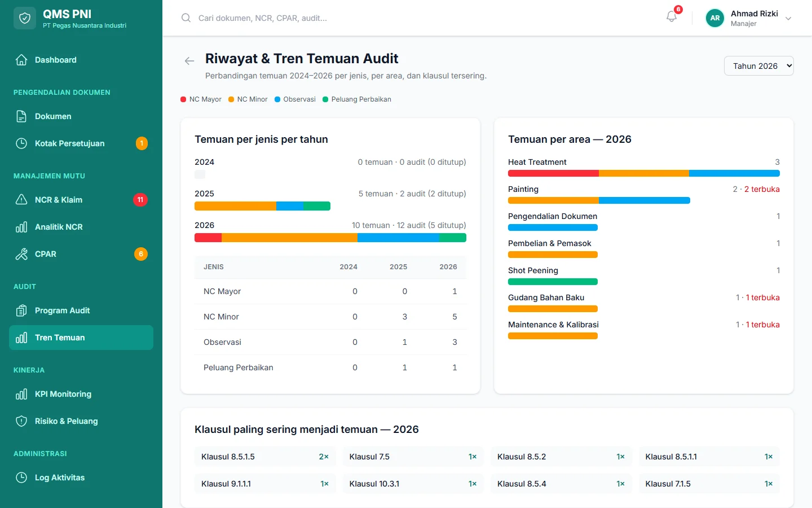
Task: Click "2 terbuka" link for Painting
Action: pos(762,189)
